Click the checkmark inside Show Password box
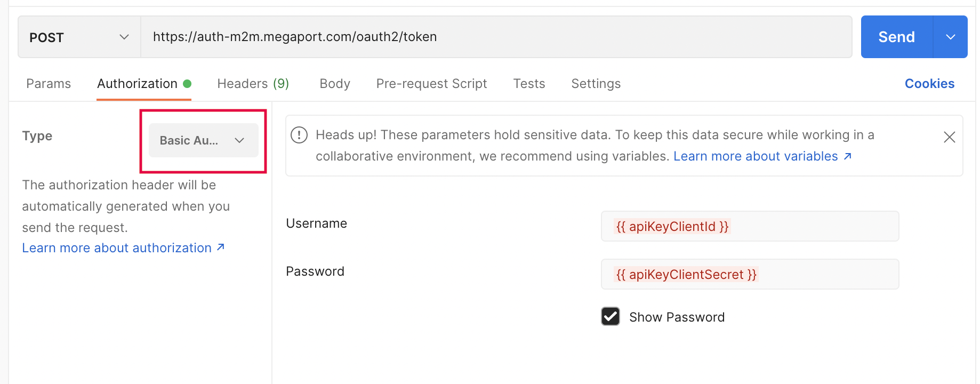The height and width of the screenshot is (384, 980). point(610,316)
